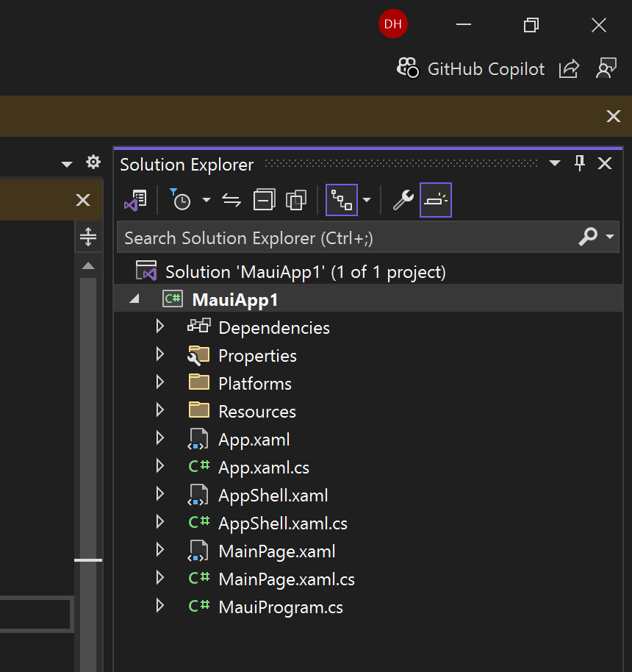Click the feedback icon in title bar
The width and height of the screenshot is (632, 672).
click(x=606, y=69)
